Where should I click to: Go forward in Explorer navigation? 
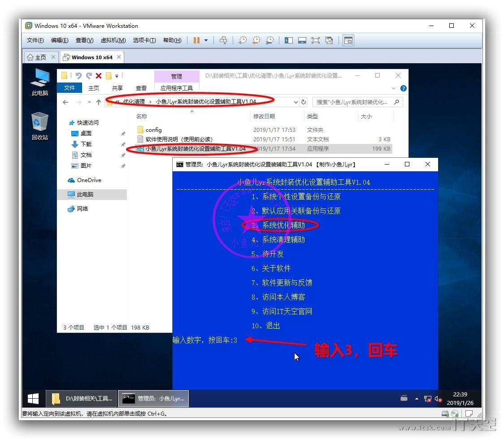click(79, 102)
